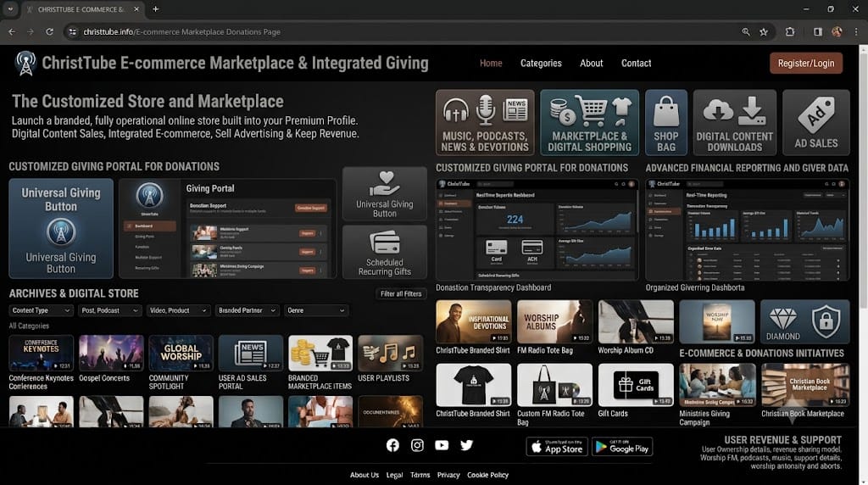Open Scheduled Recurring Gifts card icon
Image resolution: width=868 pixels, height=485 pixels.
[x=385, y=243]
